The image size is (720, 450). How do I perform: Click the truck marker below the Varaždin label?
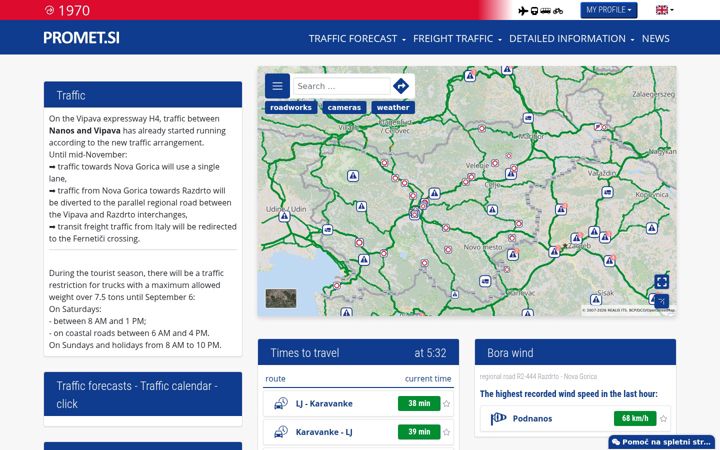click(x=608, y=192)
